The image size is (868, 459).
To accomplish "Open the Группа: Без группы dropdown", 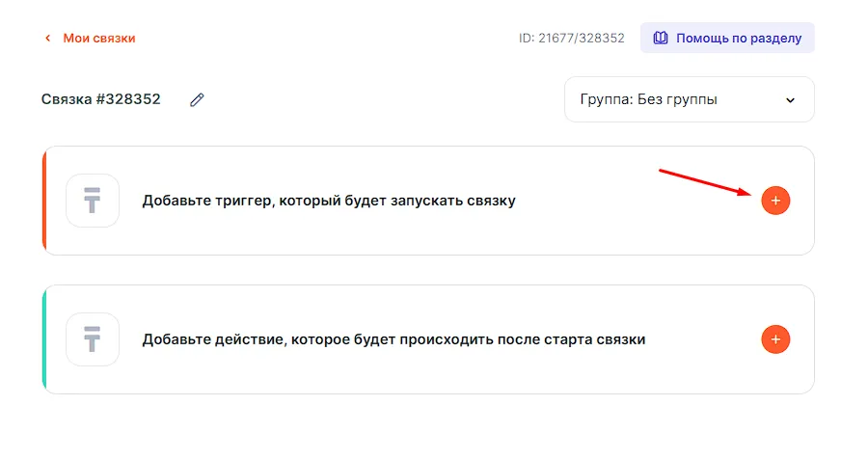I will click(x=689, y=99).
